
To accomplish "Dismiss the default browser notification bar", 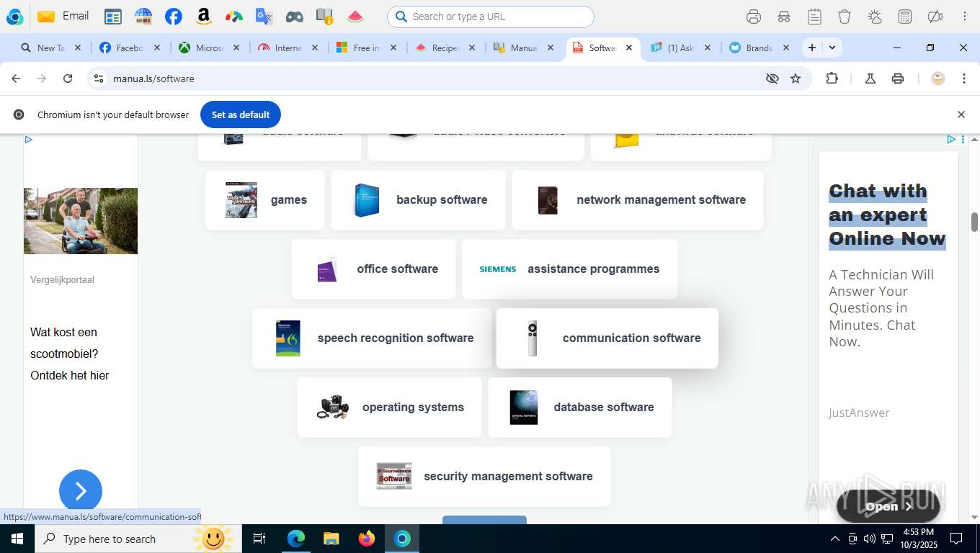I will tap(961, 114).
